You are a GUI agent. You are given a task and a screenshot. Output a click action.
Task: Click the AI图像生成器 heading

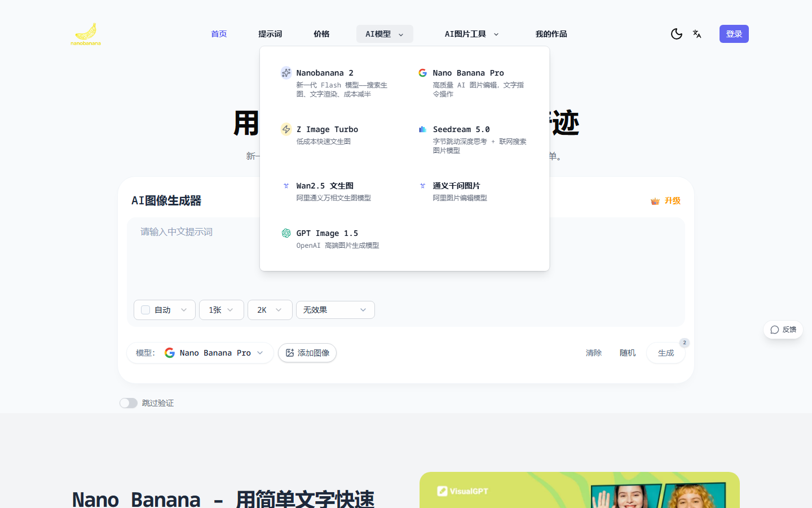pos(166,201)
